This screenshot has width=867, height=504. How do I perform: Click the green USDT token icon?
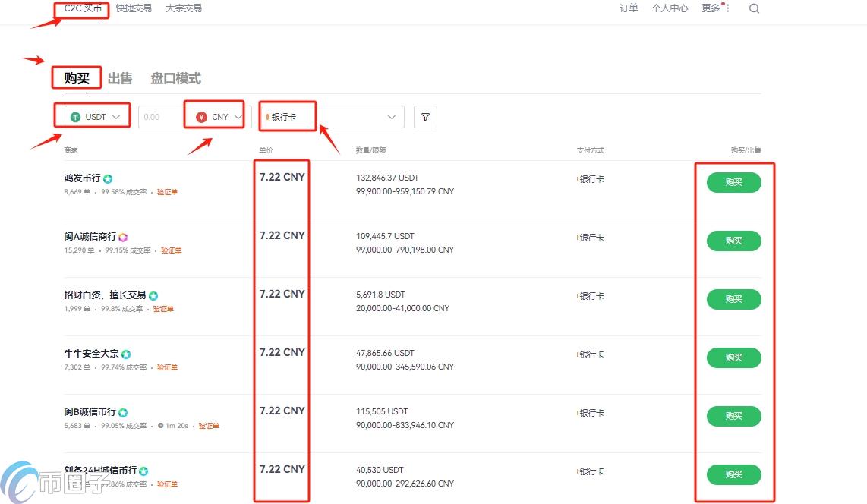click(x=75, y=116)
